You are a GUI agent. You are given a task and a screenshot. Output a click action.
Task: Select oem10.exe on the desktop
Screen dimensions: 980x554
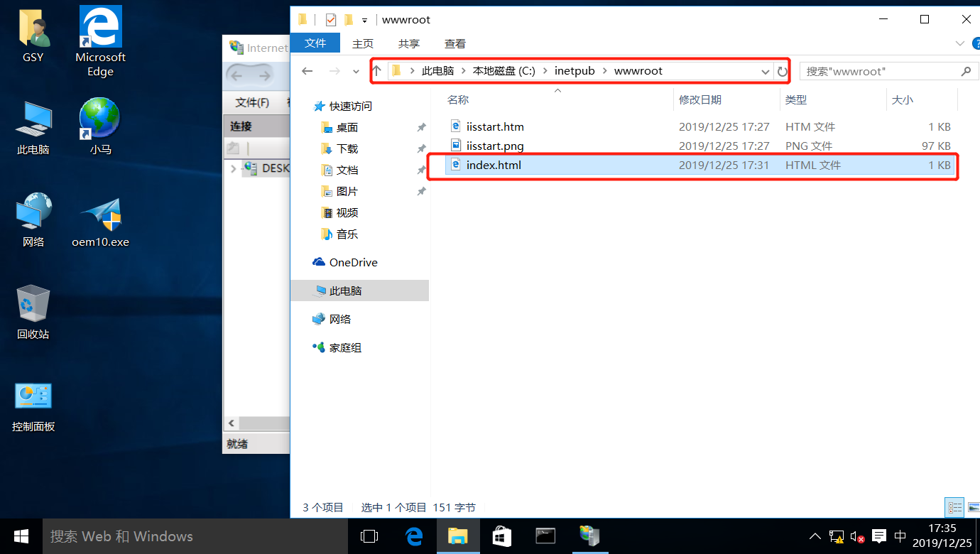[x=100, y=222]
